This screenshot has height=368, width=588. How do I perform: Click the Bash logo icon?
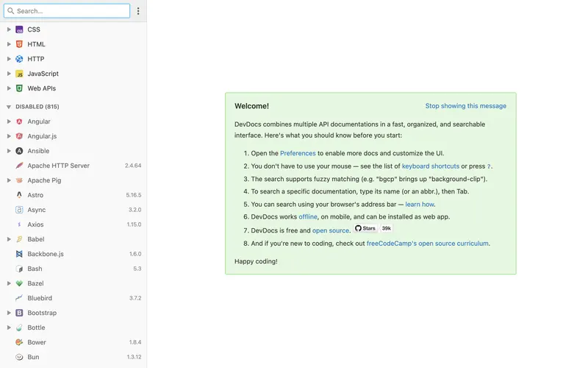tap(19, 269)
